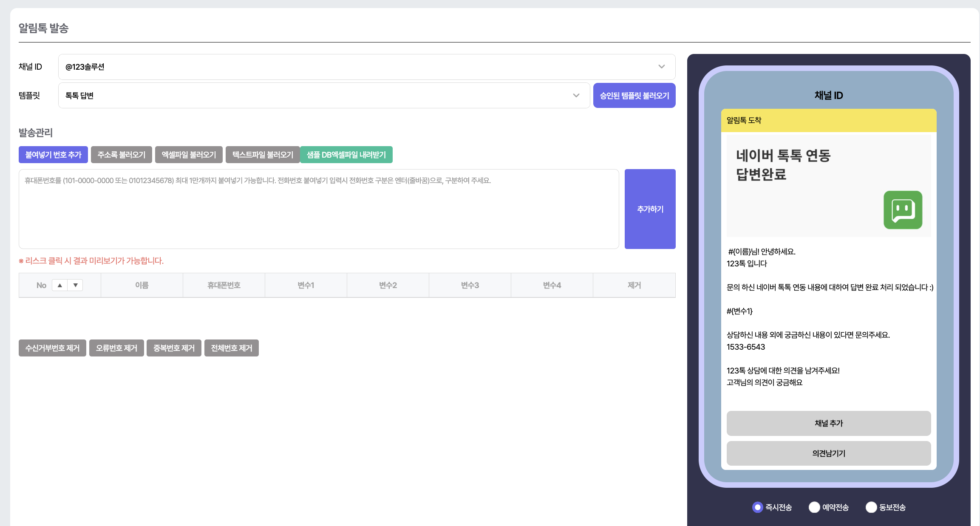The height and width of the screenshot is (526, 980).
Task: Expand the 템플릿 dropdown chevron
Action: (576, 96)
